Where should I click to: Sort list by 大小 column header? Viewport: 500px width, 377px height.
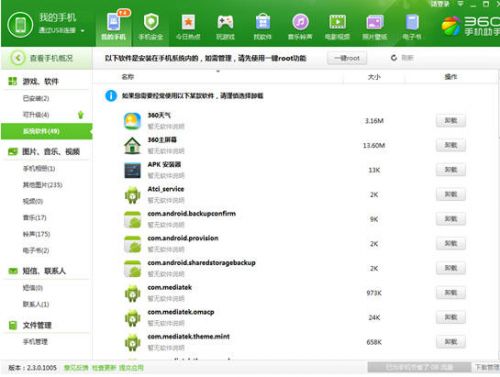click(x=374, y=77)
